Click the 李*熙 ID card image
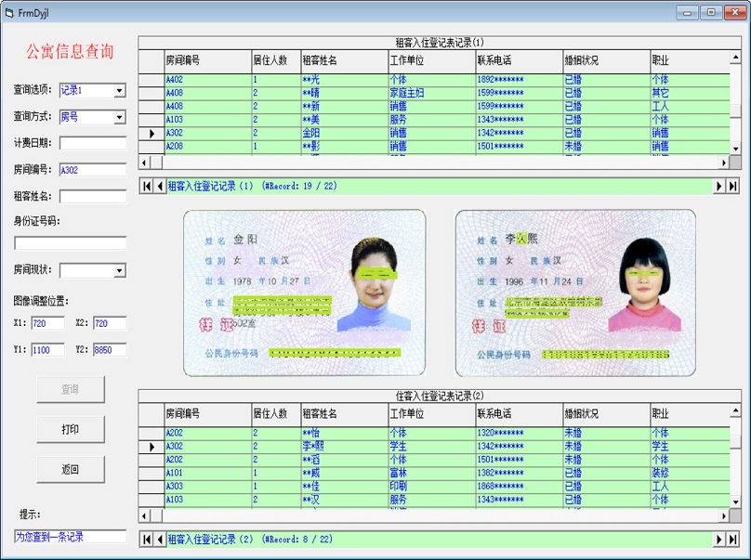Viewport: 751px width, 560px height. click(x=575, y=293)
